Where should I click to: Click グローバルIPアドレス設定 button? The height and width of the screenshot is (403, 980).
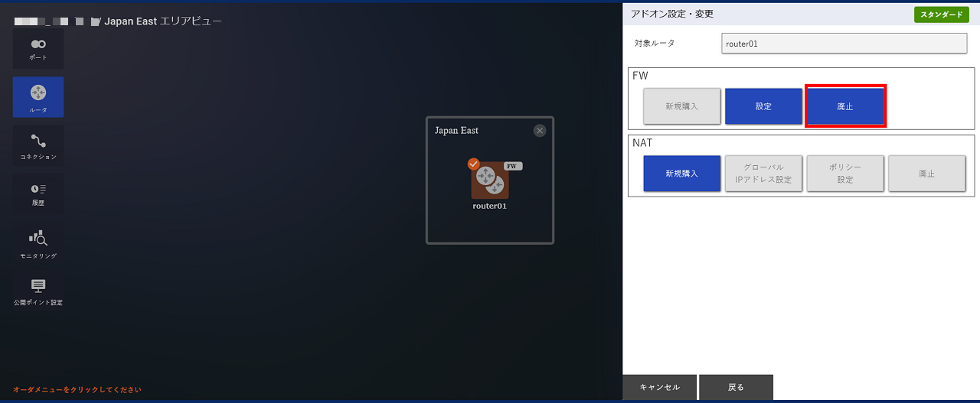763,174
